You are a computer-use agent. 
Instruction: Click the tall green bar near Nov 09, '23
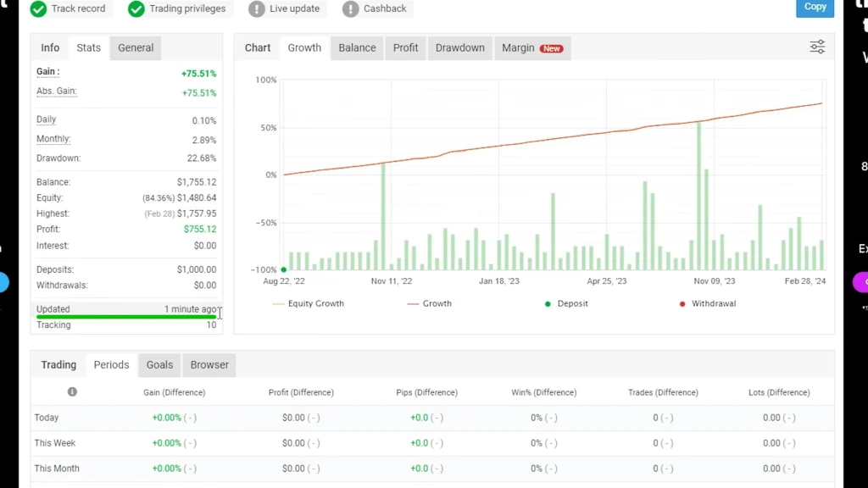[x=699, y=195]
